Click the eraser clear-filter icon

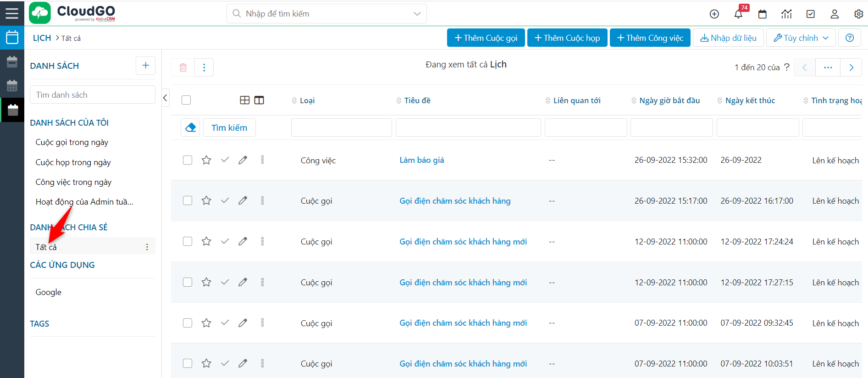pyautogui.click(x=190, y=128)
